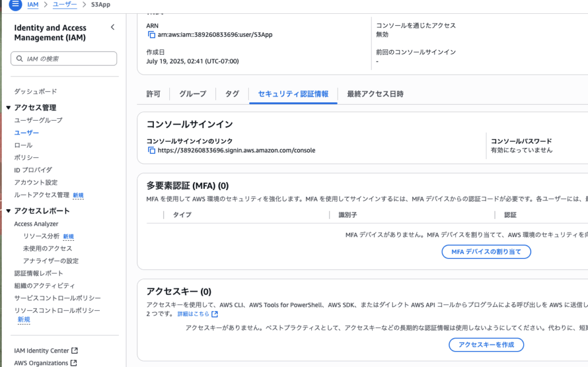Collapse the IAM side navigation panel

pos(113,27)
